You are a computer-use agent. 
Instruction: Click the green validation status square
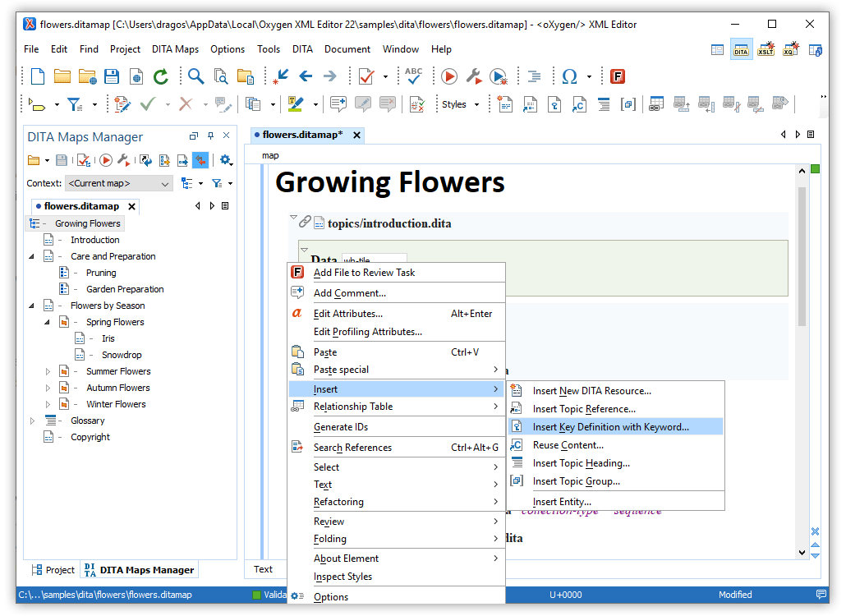click(x=816, y=169)
